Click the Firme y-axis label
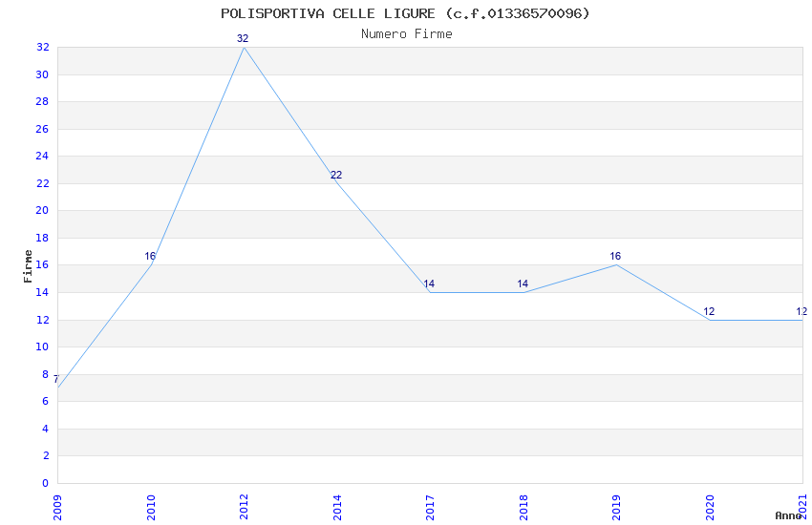Screen dimensions: 812x525 tap(28, 266)
